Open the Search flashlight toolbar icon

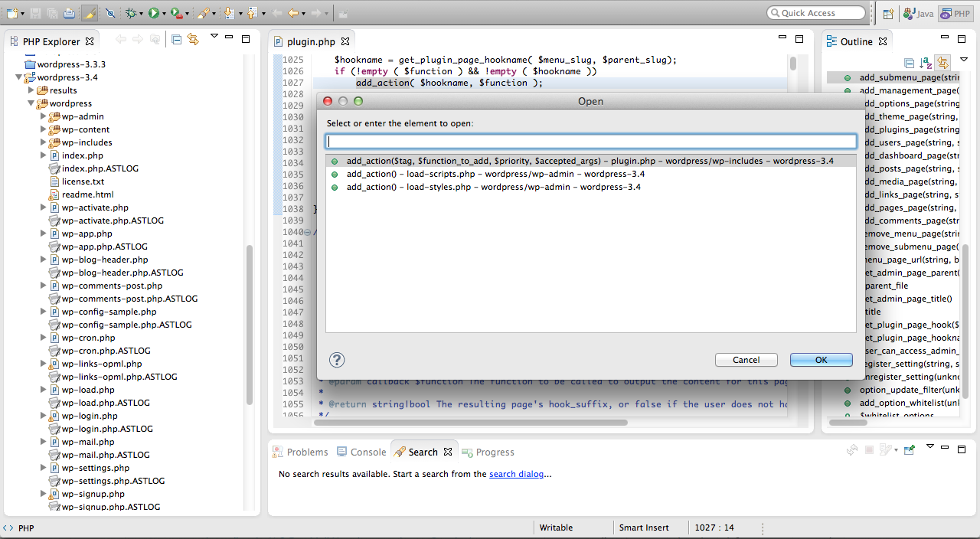pos(202,13)
